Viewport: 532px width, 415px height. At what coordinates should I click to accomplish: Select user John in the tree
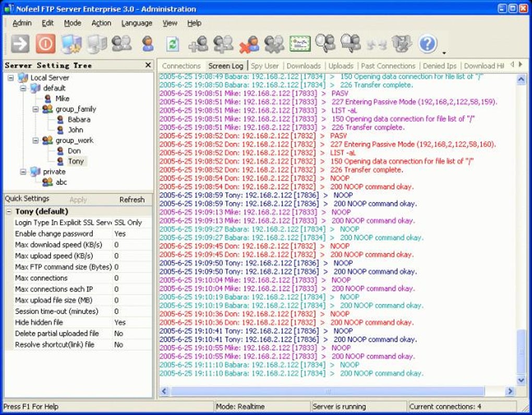click(75, 130)
